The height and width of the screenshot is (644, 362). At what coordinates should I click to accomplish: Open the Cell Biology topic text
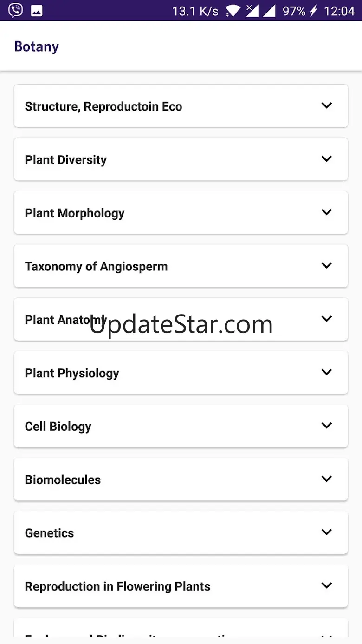click(x=58, y=427)
